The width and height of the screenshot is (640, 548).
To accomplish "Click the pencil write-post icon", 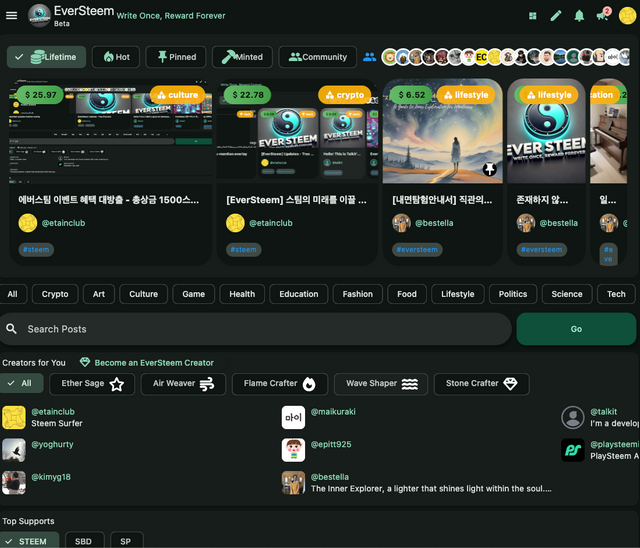I will coord(556,16).
